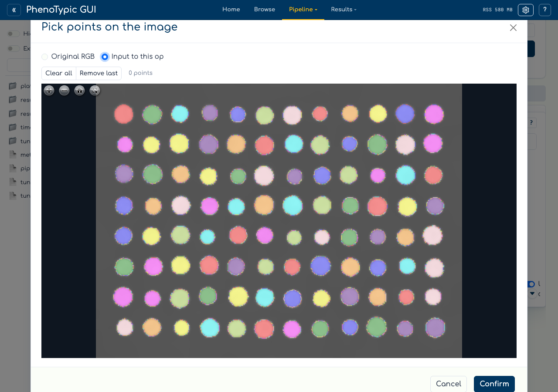
Task: Open the Browse page
Action: coord(265,10)
